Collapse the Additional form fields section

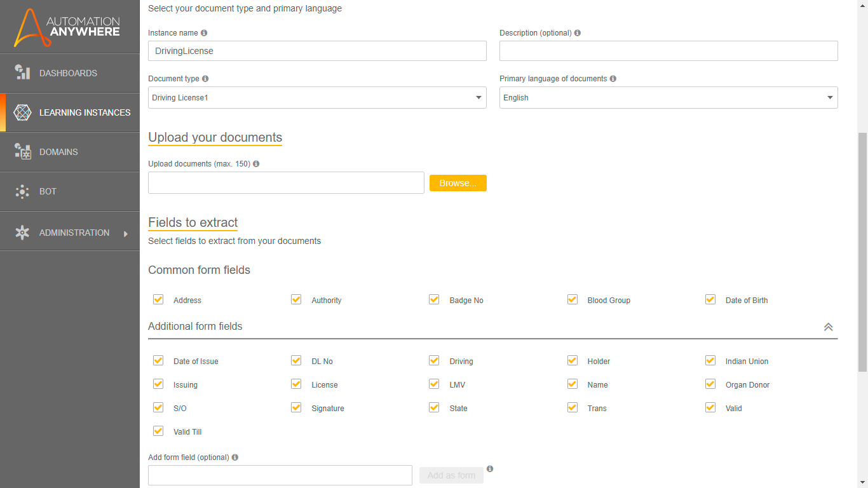point(828,327)
